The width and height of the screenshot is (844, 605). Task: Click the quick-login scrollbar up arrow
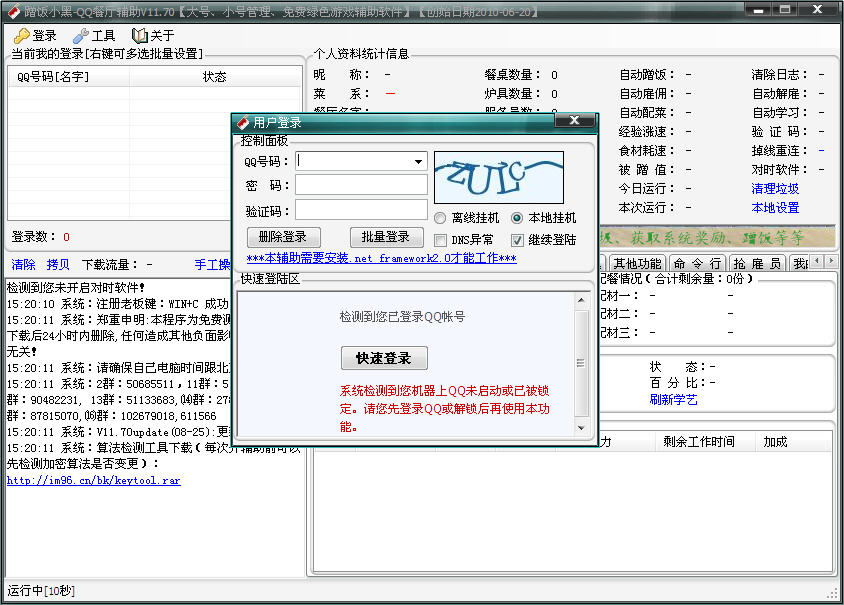(581, 300)
